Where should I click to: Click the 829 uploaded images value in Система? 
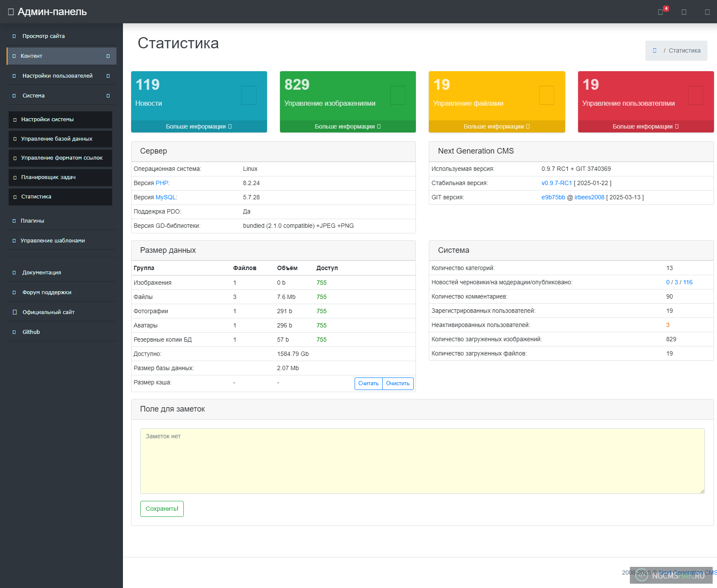point(671,339)
